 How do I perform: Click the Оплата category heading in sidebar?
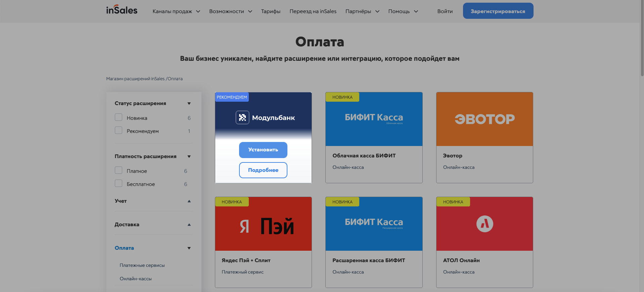click(124, 248)
